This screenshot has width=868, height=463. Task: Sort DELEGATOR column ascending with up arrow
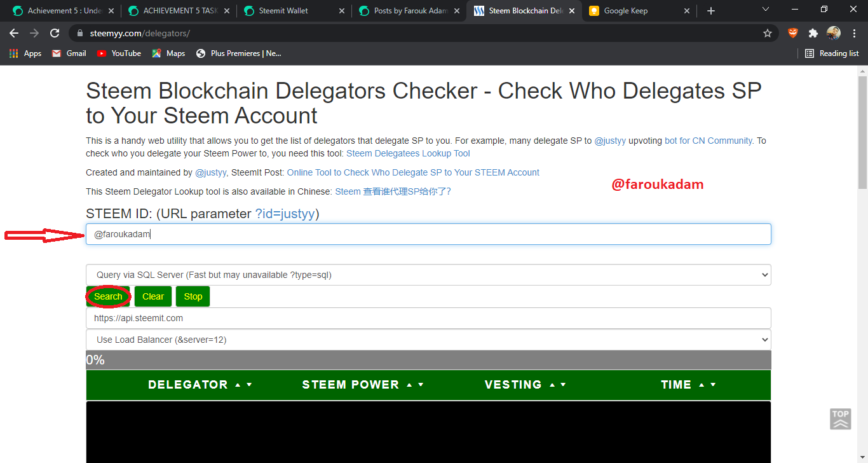238,385
